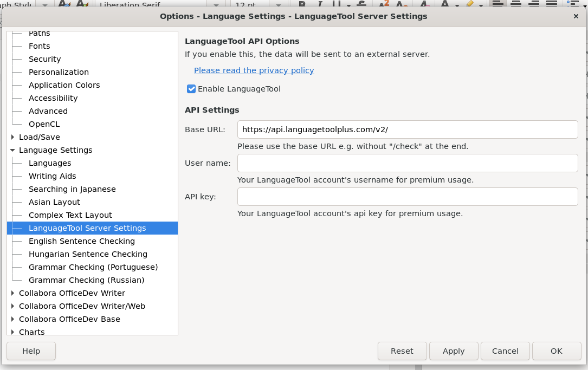Screen dimensions: 588x370
Task: Collapse the Language Settings tree node
Action: (13, 150)
